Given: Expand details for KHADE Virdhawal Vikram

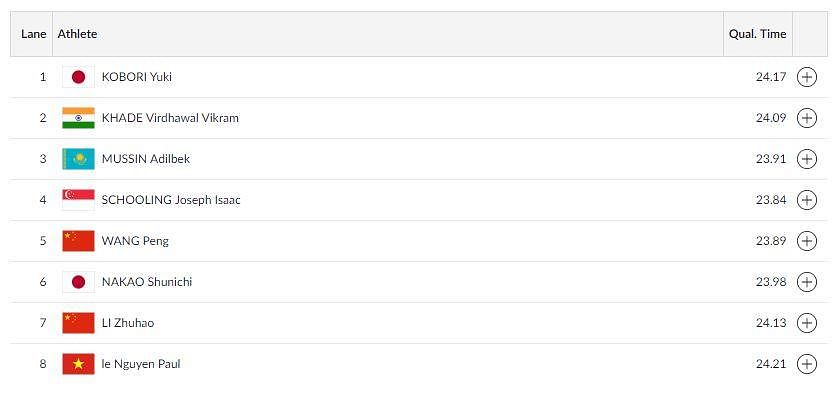Looking at the screenshot, I should click(x=806, y=118).
